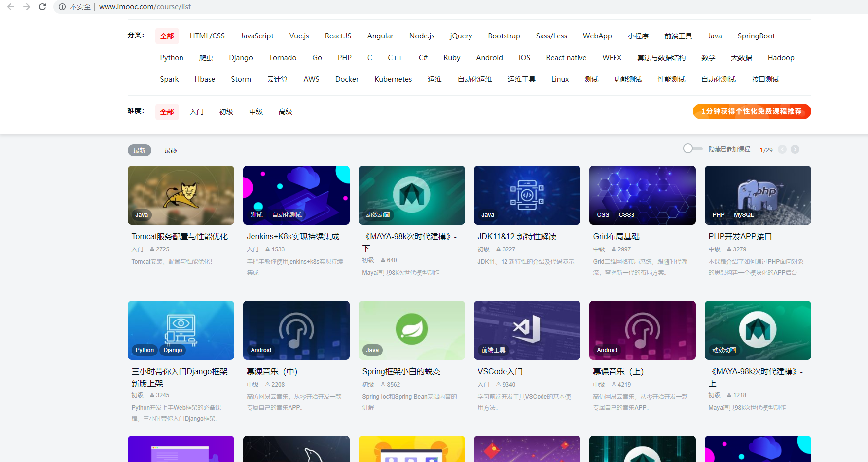868x462 pixels.
Task: Click the browser address bar URL
Action: coord(145,7)
